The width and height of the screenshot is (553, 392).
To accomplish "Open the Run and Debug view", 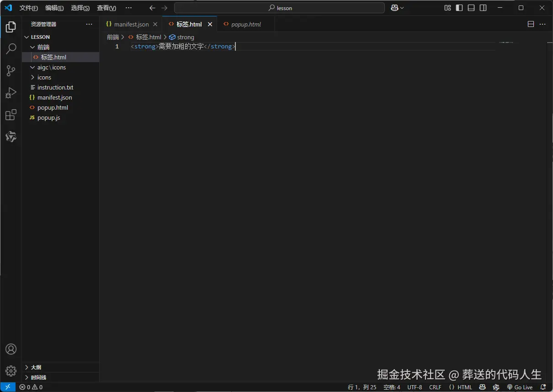I will pos(11,93).
